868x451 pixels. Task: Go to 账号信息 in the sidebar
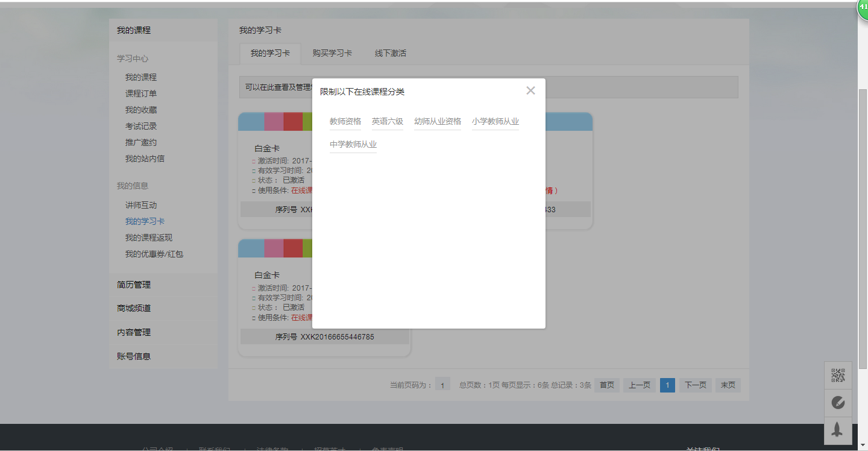(x=133, y=356)
